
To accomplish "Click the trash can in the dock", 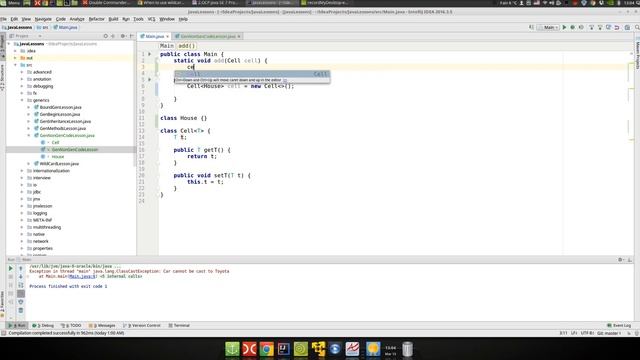I will (x=407, y=349).
